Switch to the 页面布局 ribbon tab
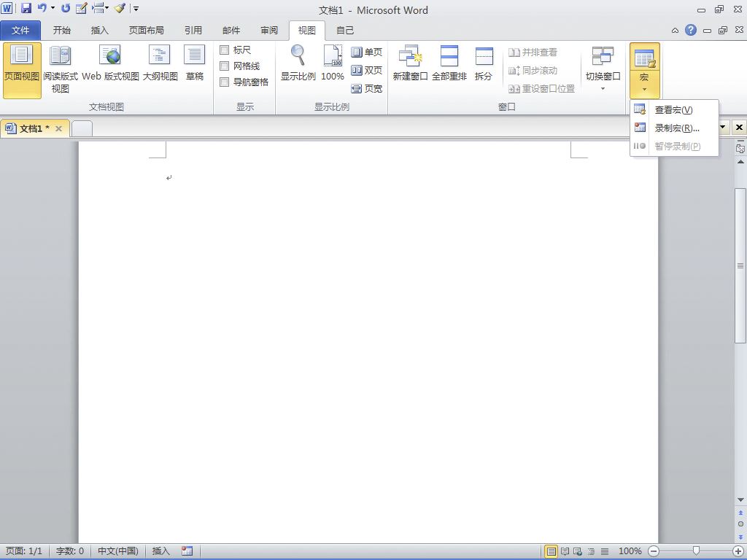Screen dimensions: 747x560 tap(146, 31)
